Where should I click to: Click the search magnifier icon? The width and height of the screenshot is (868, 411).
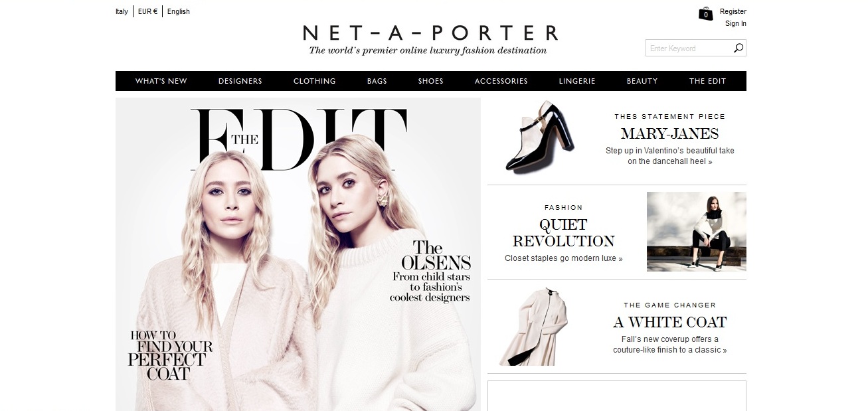coord(738,48)
